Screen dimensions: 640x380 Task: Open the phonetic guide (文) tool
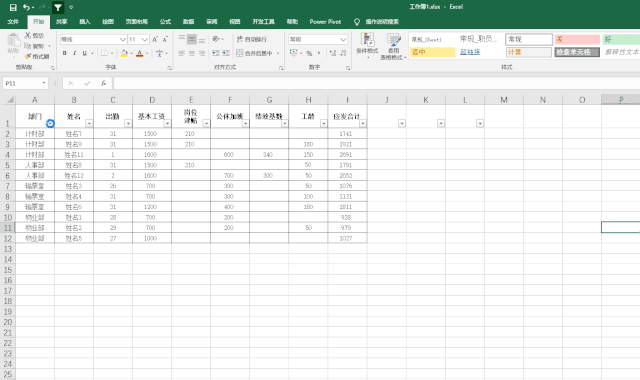click(159, 53)
